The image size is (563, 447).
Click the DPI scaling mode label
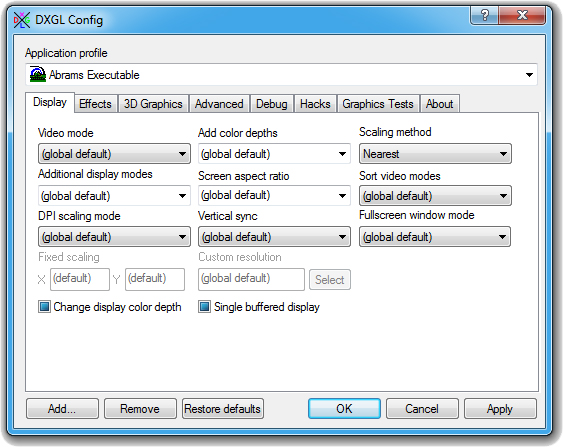click(79, 216)
